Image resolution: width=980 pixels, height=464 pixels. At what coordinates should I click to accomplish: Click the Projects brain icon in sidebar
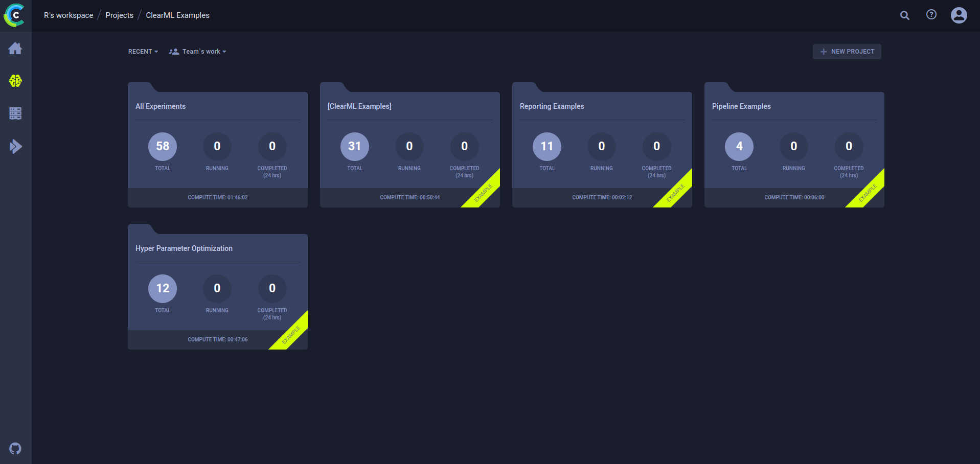point(15,81)
